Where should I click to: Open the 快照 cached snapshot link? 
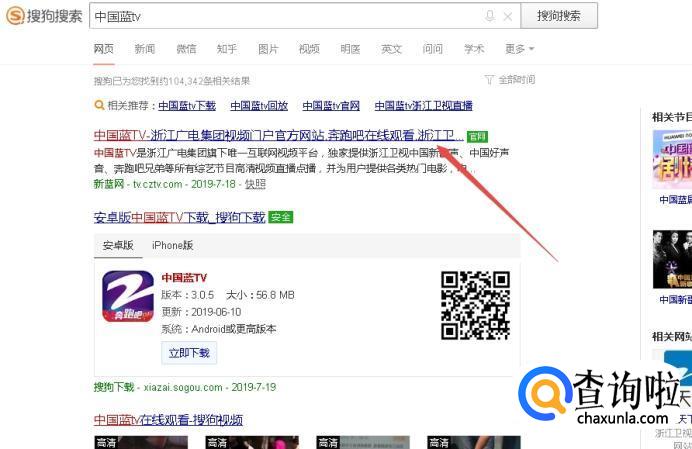coord(255,184)
